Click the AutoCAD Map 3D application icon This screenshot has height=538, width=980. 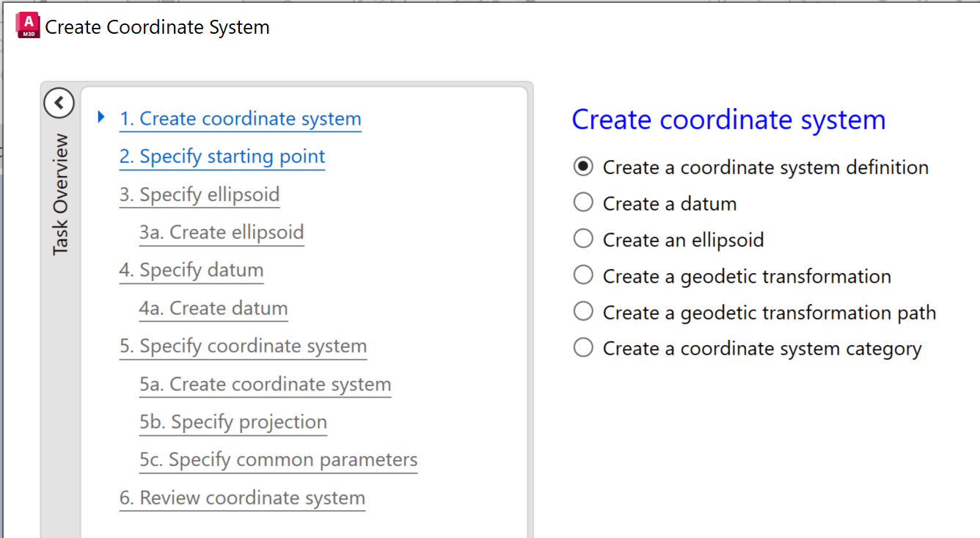pos(26,24)
